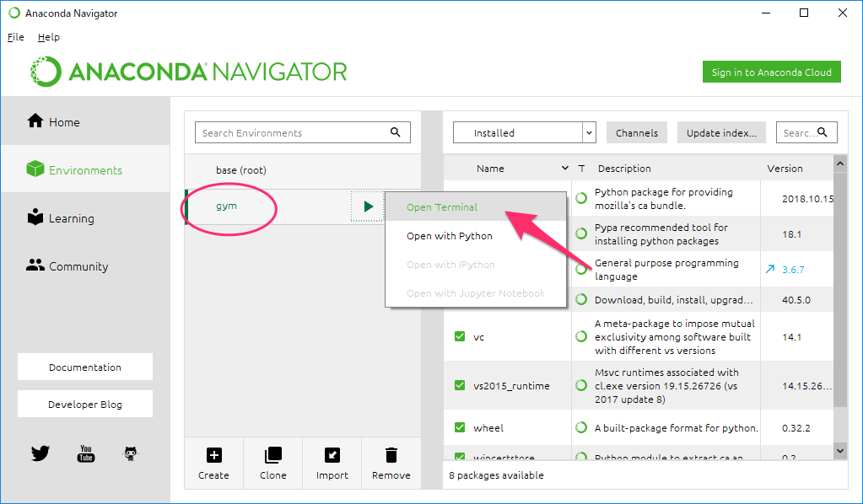Click the Description column header
Image resolution: width=863 pixels, height=504 pixels.
coord(624,169)
